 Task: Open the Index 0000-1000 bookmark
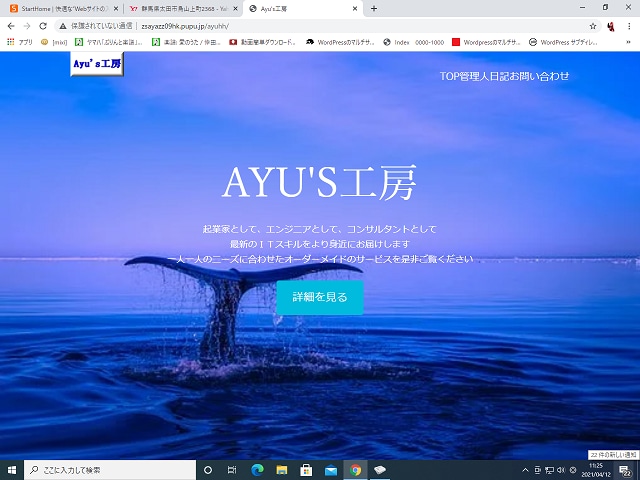coord(413,42)
